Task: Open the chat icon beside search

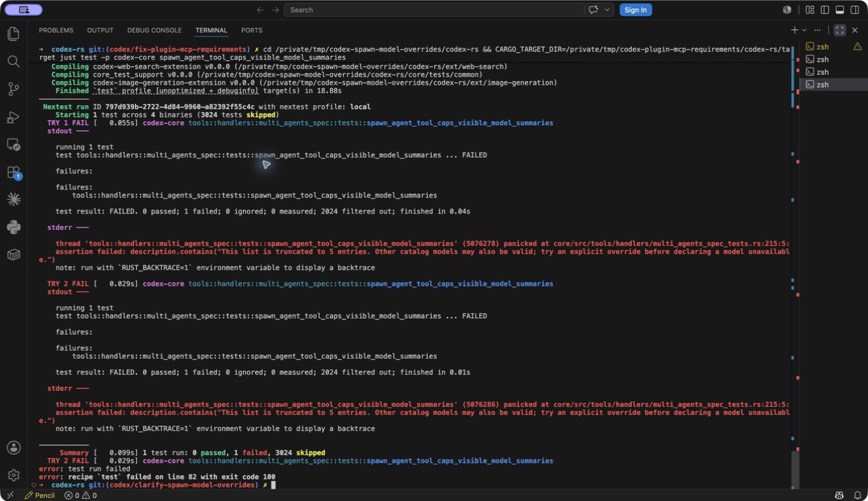Action: click(593, 10)
